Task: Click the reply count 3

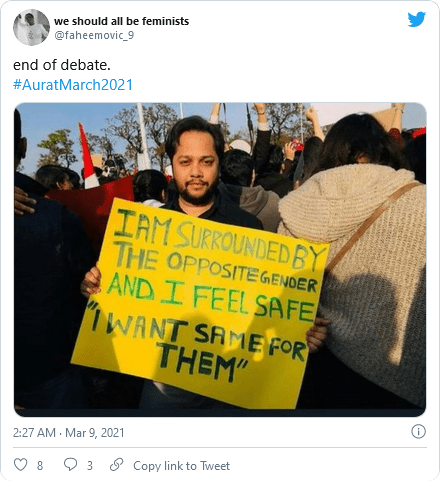Action: point(90,465)
